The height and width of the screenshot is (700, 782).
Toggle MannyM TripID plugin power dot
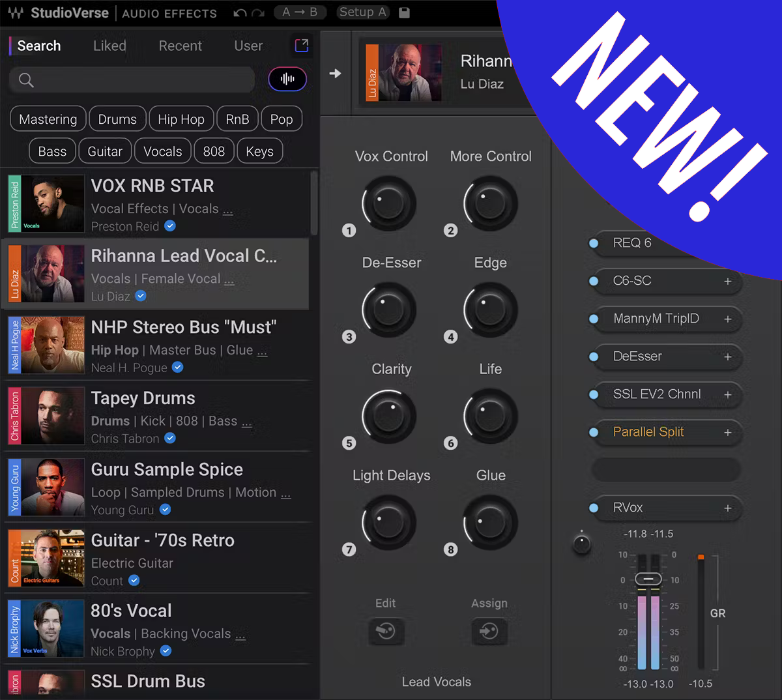(x=594, y=319)
